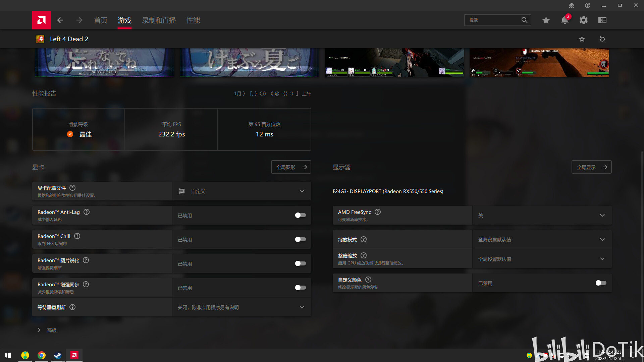Show help for Radeon Chill
This screenshot has height=362, width=644.
pos(77,236)
